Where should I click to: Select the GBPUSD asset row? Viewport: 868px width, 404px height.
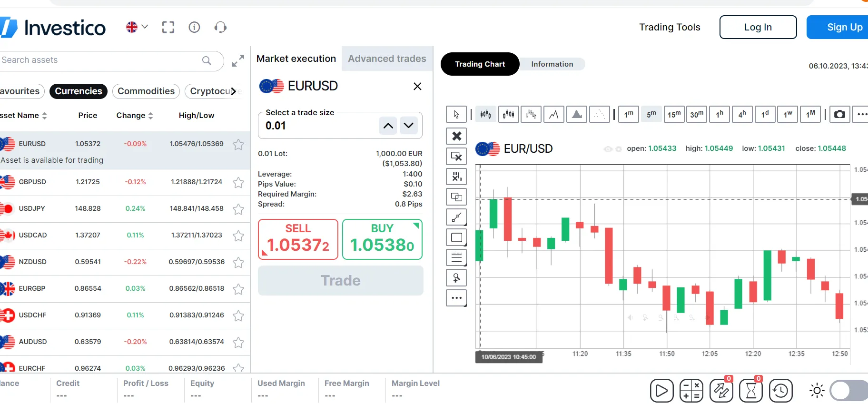[125, 182]
